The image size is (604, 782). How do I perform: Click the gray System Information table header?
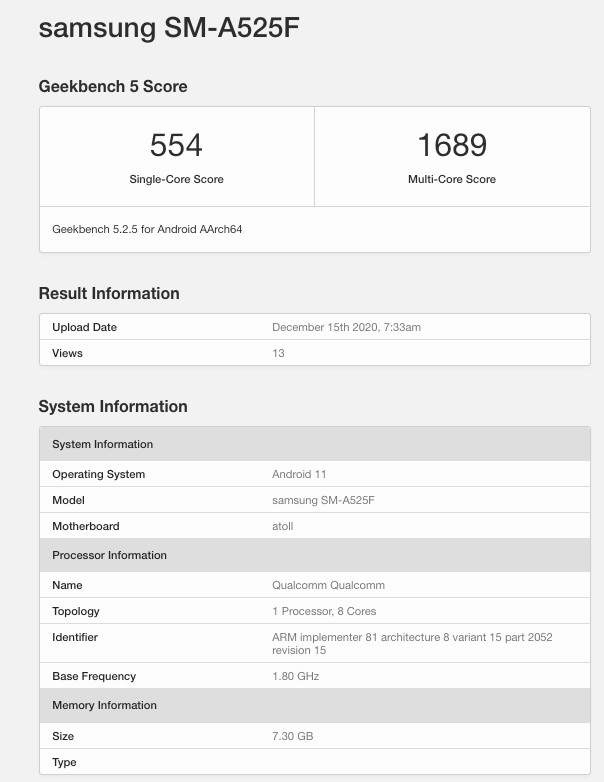[315, 444]
